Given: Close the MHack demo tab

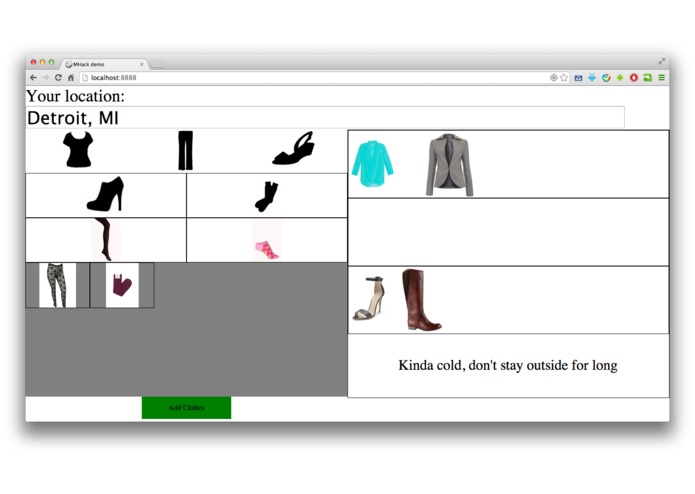Looking at the screenshot, I should pyautogui.click(x=141, y=64).
